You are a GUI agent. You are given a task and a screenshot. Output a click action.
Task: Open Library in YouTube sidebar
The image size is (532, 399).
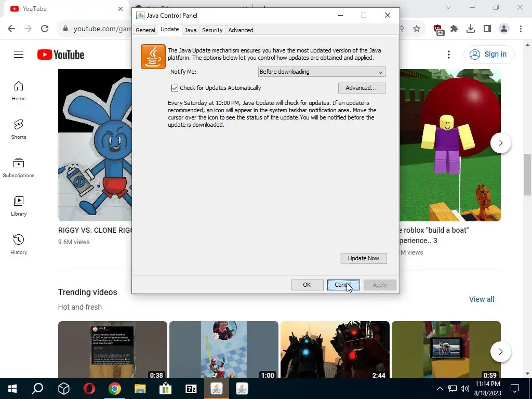(x=19, y=206)
